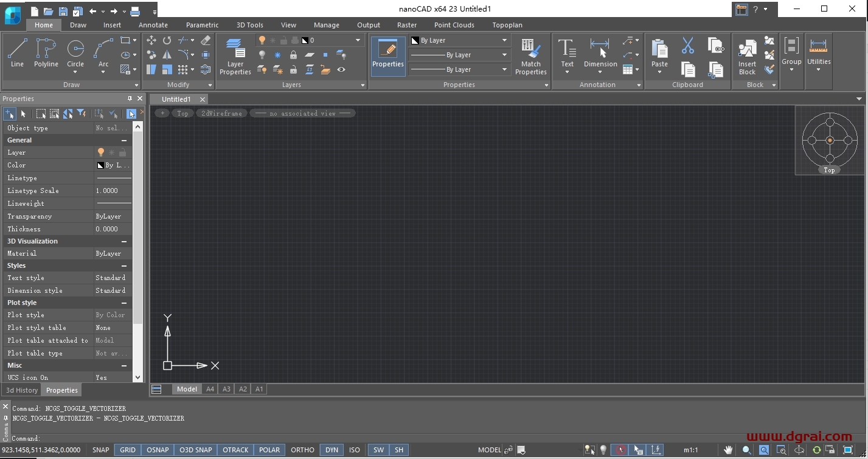Viewport: 868px width, 459px height.
Task: Select the Dimension tool
Action: pos(600,52)
